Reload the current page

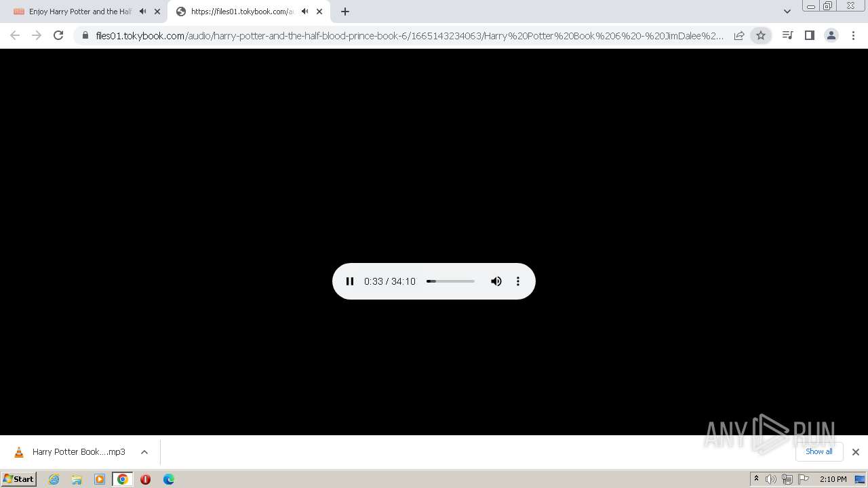coord(58,36)
